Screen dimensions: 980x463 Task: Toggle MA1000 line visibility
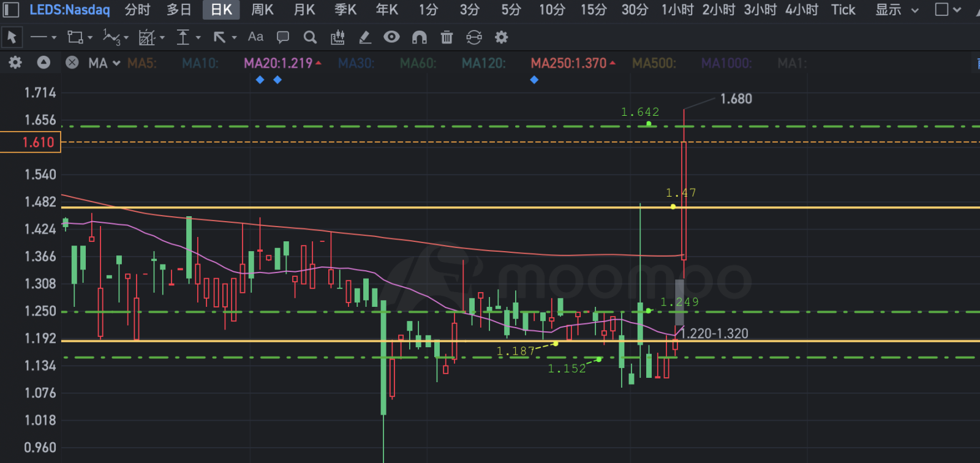726,63
